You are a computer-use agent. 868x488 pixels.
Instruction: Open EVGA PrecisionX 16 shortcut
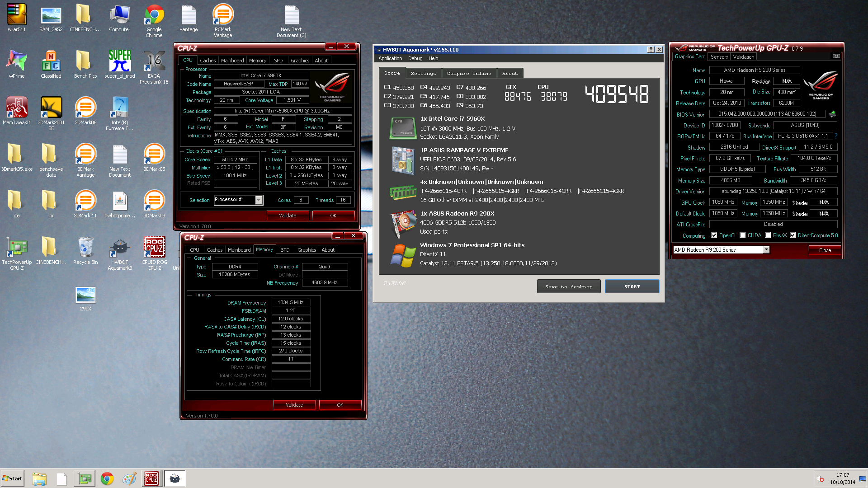tap(154, 67)
